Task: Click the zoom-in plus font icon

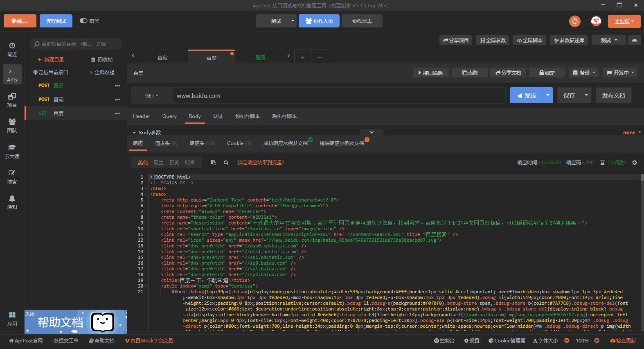Action: tap(597, 340)
